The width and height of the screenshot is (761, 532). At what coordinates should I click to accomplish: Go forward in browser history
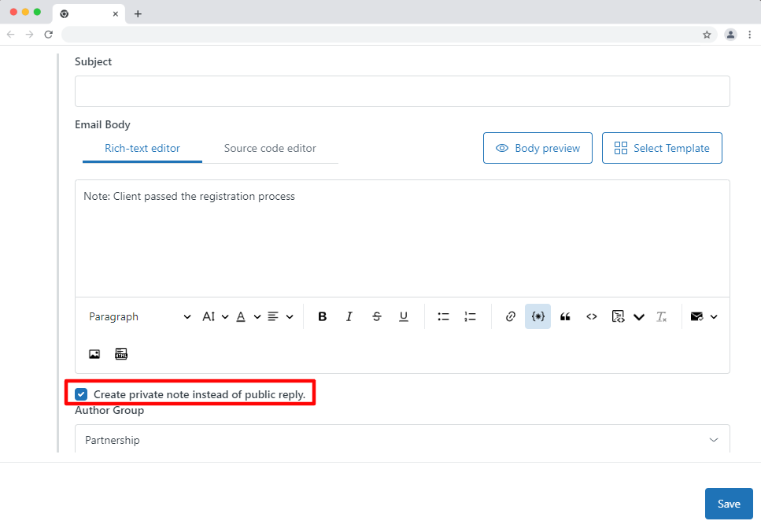pyautogui.click(x=30, y=35)
